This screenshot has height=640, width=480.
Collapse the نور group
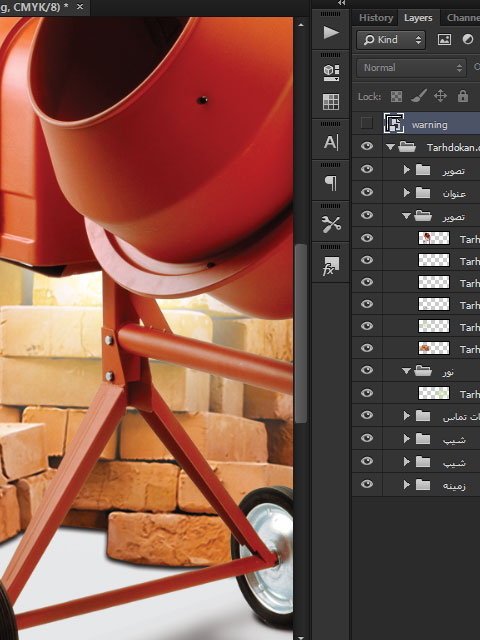[406, 371]
